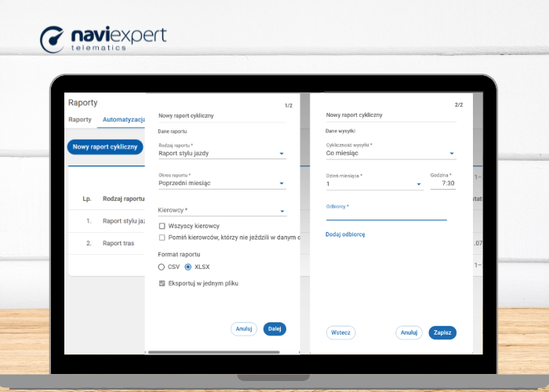The height and width of the screenshot is (392, 549).
Task: Tick the Pomiń kierowców checkbox
Action: (x=162, y=238)
